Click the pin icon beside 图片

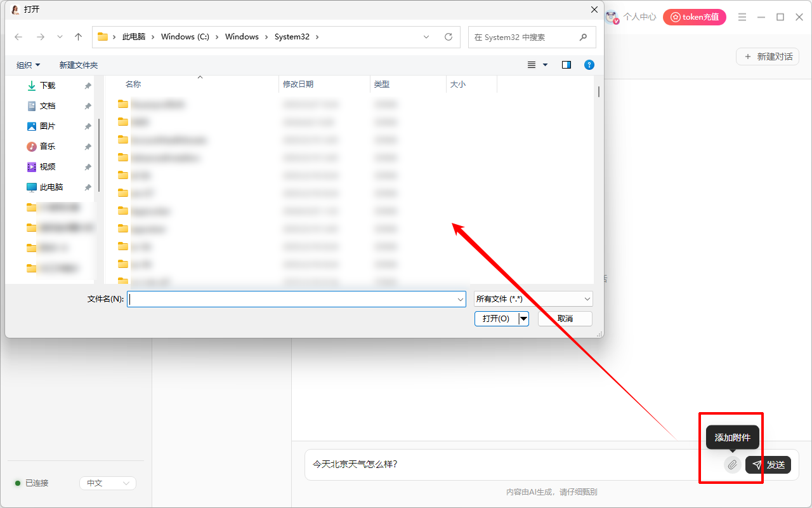point(88,126)
